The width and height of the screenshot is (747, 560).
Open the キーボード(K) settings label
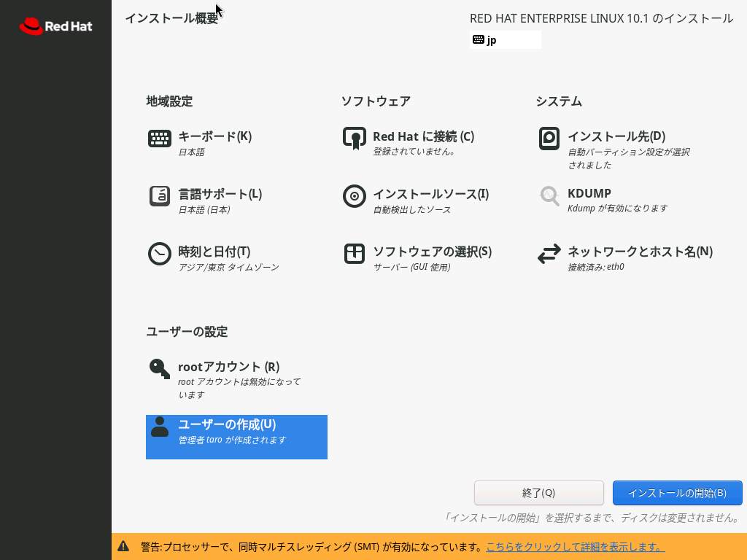click(214, 136)
